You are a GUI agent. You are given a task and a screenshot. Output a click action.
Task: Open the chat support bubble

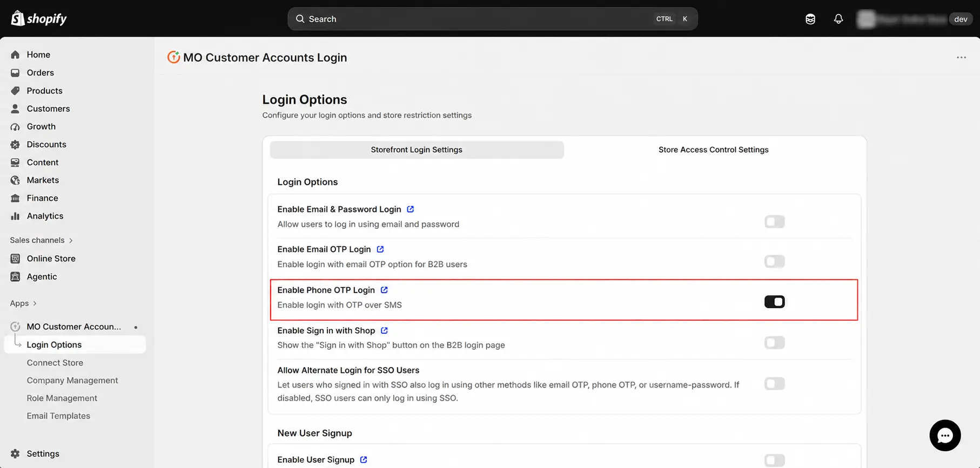point(945,435)
